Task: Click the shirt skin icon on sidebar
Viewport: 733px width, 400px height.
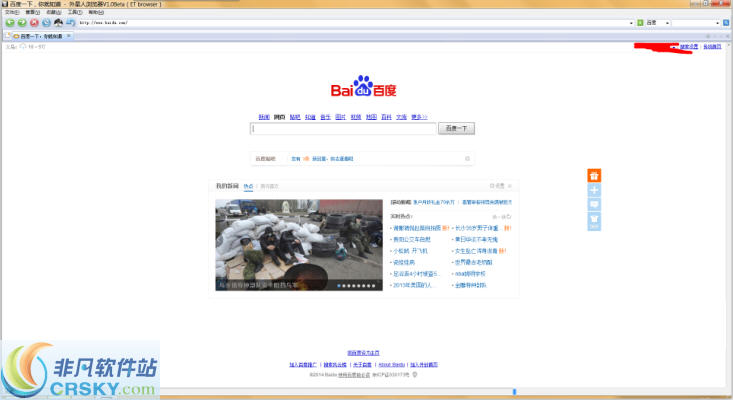Action: (x=594, y=221)
